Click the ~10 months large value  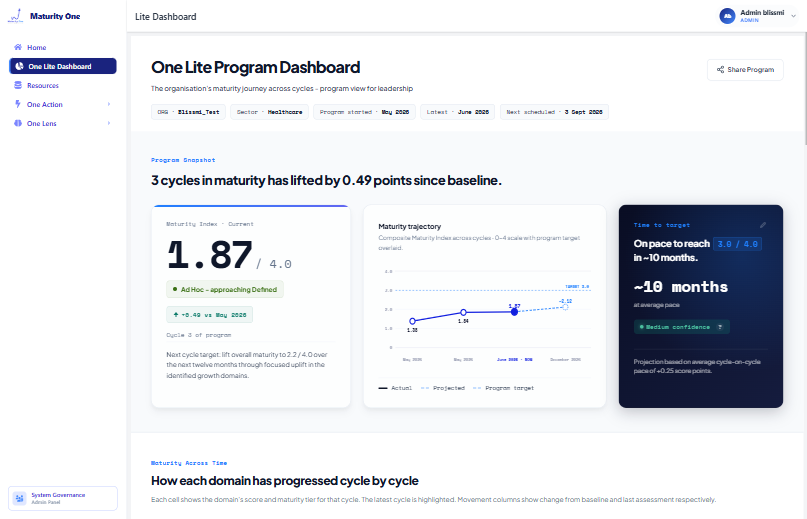681,287
